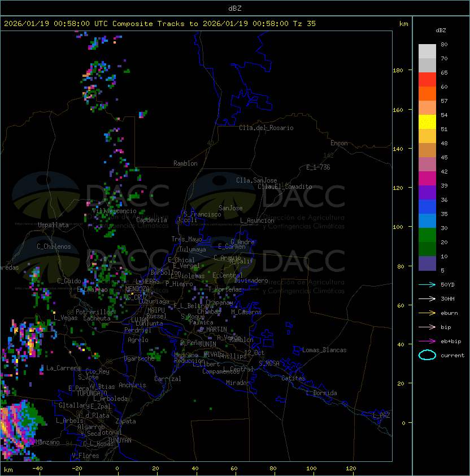Click the Villavicencio map label
The height and width of the screenshot is (476, 470).
(114, 211)
